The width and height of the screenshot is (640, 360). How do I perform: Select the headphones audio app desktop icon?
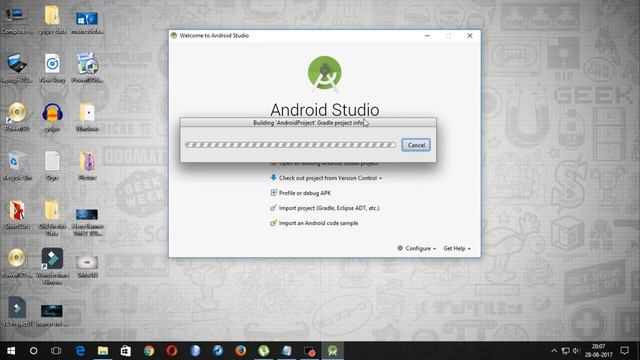[52, 117]
